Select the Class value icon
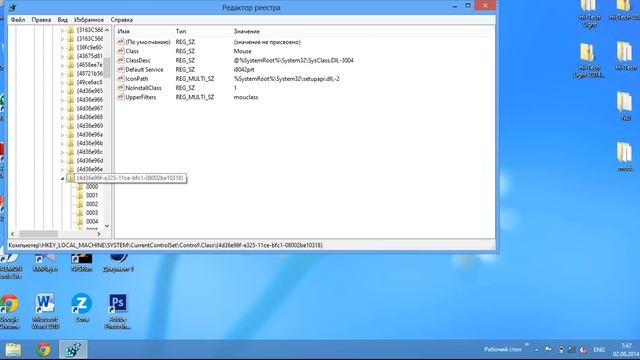The height and width of the screenshot is (360, 640). click(120, 51)
